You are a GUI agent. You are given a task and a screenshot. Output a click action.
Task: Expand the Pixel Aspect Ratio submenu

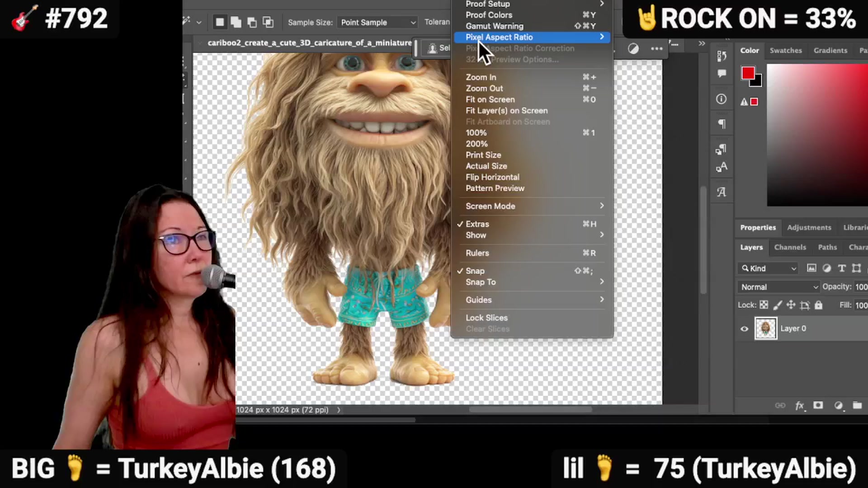pos(532,37)
